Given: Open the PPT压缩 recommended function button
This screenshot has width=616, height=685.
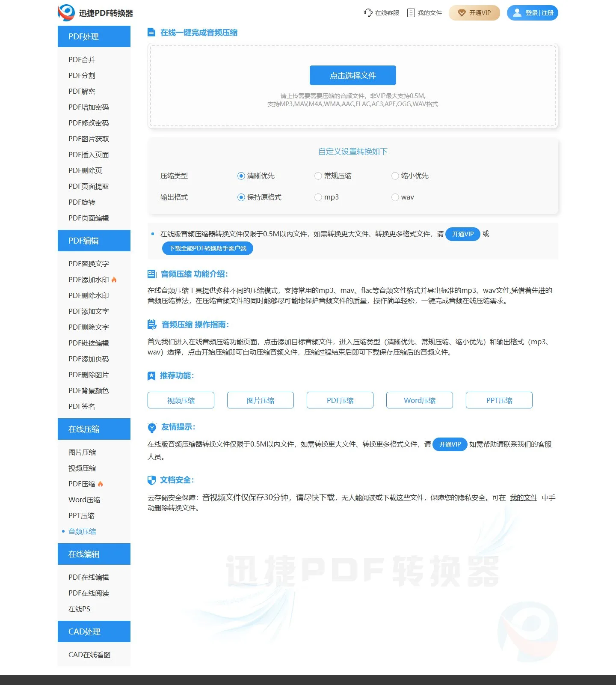Looking at the screenshot, I should click(x=499, y=400).
